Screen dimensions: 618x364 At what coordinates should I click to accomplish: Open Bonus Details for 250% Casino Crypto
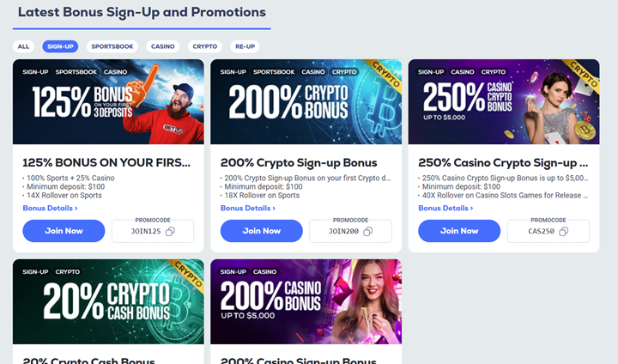445,208
